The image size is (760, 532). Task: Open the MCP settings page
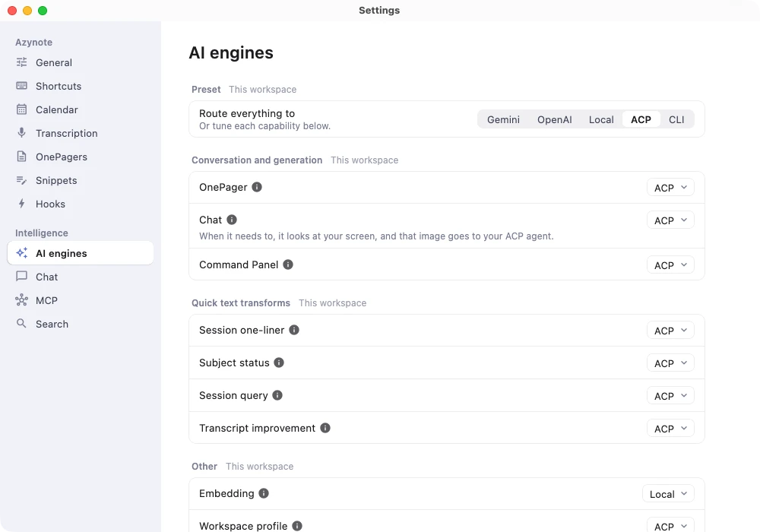[x=81, y=300]
